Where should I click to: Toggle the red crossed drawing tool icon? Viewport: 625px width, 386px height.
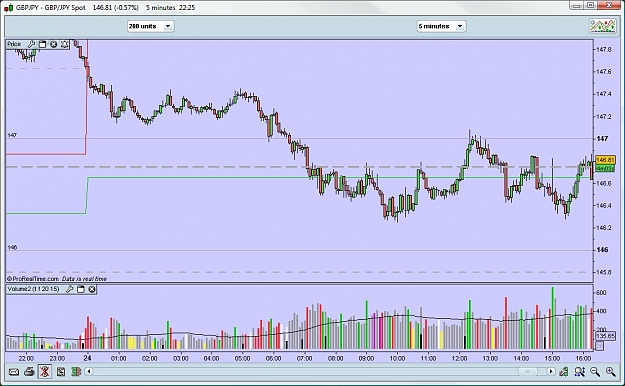point(45,372)
